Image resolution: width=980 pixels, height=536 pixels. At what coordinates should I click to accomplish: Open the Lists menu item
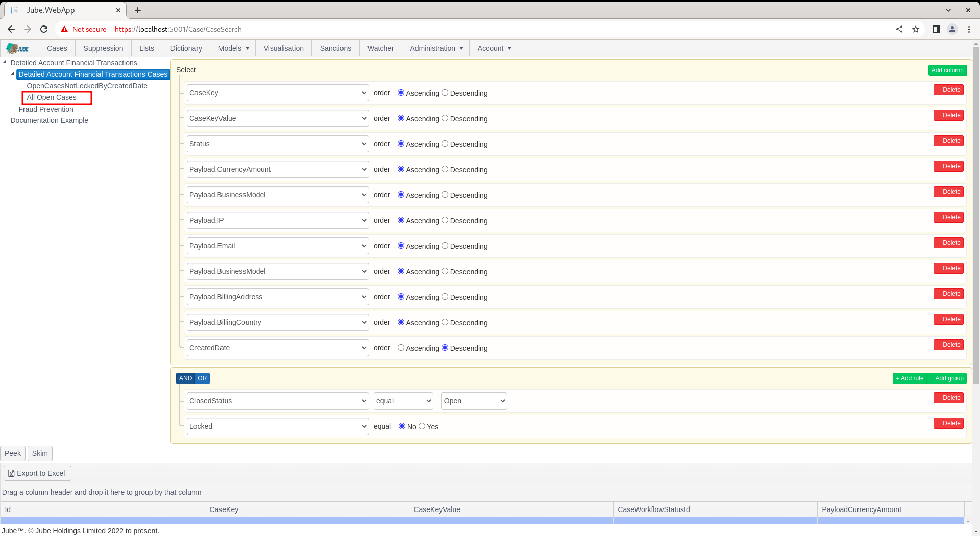[x=146, y=48]
